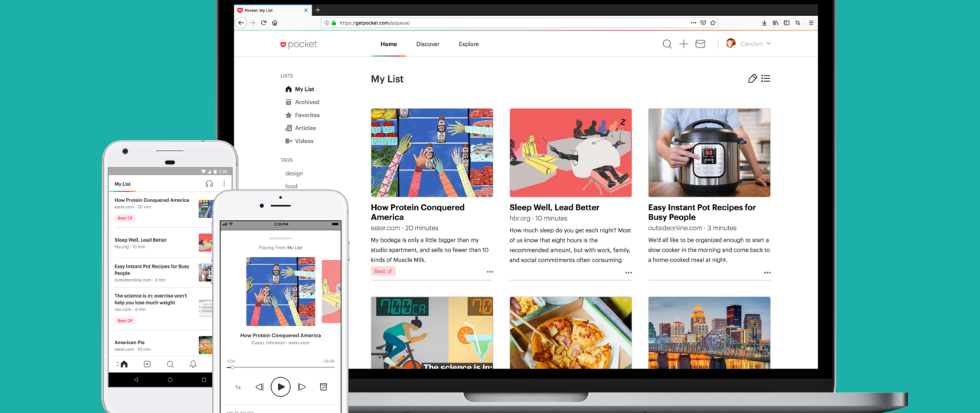Screen dimensions: 980x413
Task: Click the audio progress slider on iPhone player
Action: (x=280, y=367)
